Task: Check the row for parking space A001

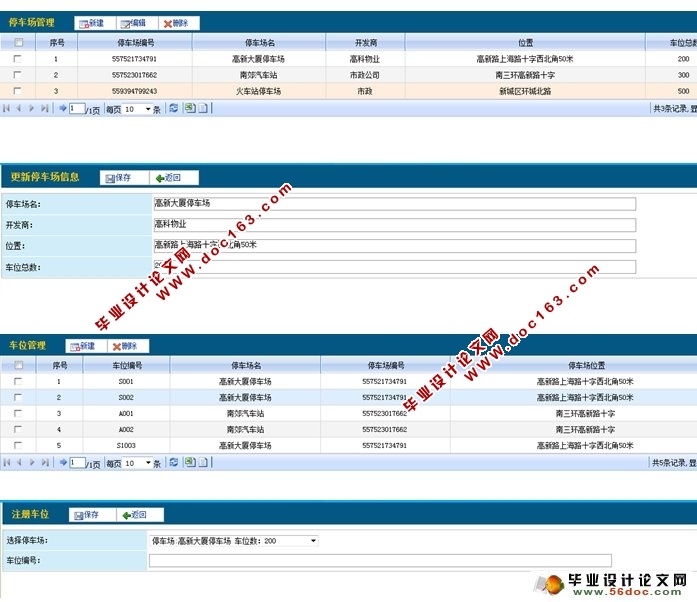Action: pos(18,413)
